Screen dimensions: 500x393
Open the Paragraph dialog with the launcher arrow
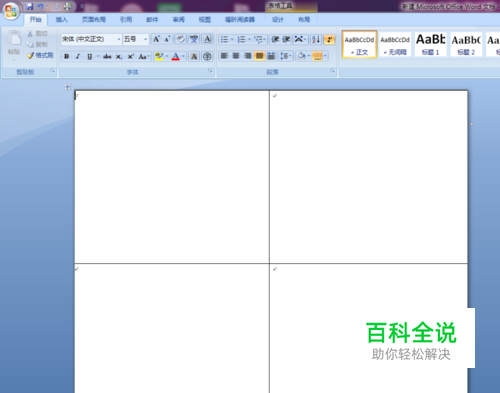(332, 71)
